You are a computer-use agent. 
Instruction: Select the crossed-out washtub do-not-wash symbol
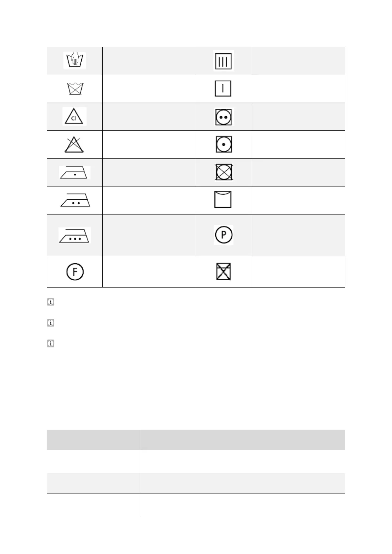75,89
